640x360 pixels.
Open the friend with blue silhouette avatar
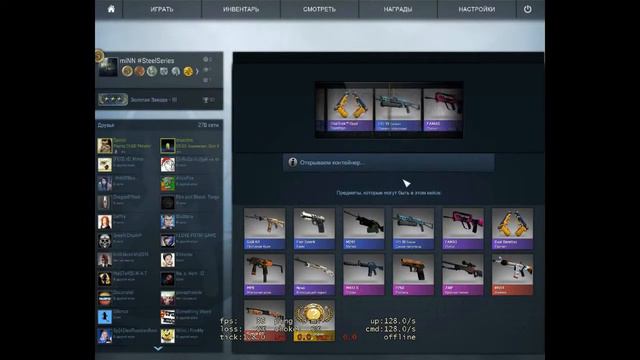pos(104,317)
